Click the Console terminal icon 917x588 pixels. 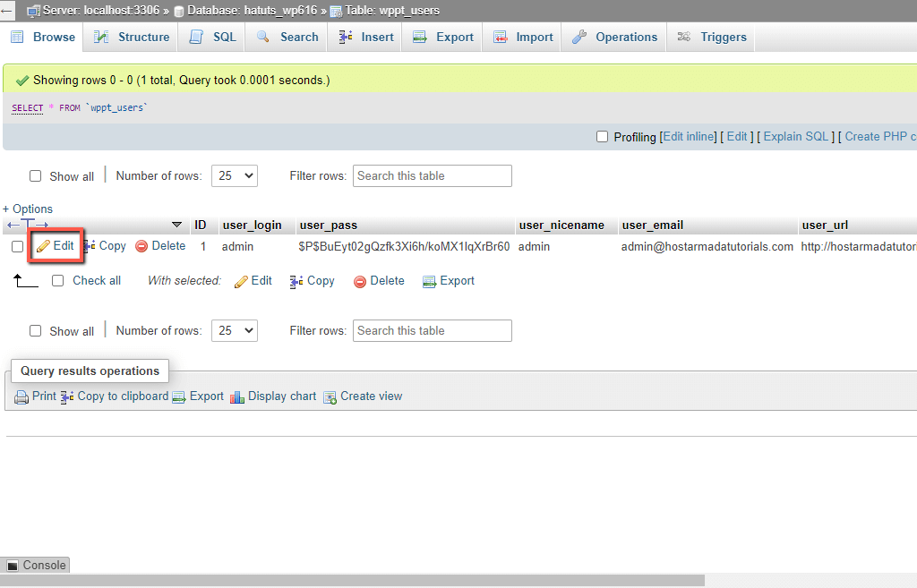click(13, 566)
